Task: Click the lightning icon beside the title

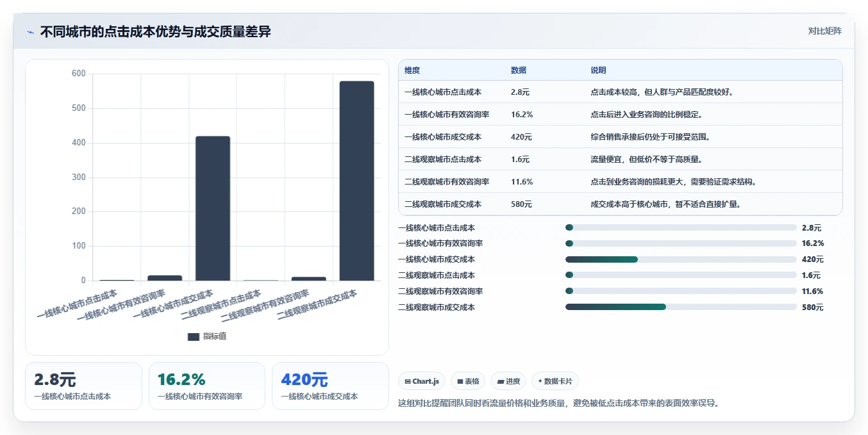Action: pos(30,32)
